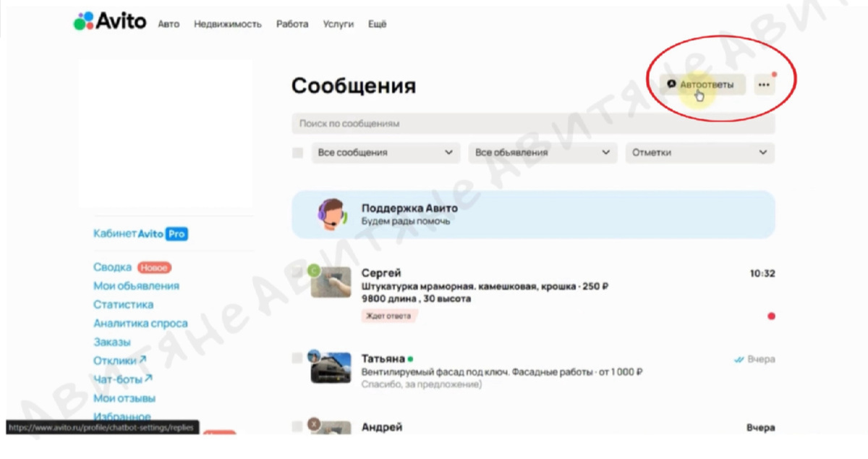This screenshot has width=868, height=459.
Task: Go to the Работа section
Action: point(292,24)
